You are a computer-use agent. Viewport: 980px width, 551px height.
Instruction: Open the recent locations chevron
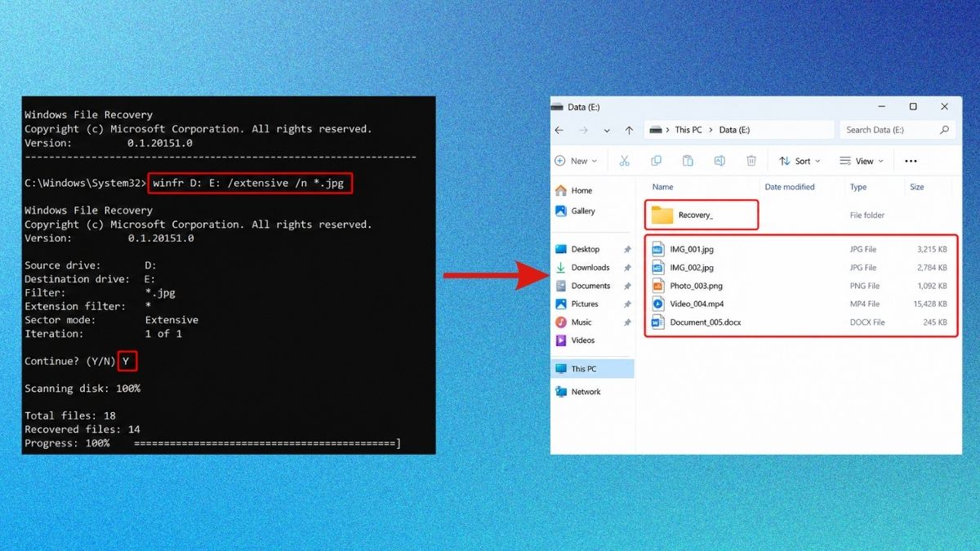point(607,131)
